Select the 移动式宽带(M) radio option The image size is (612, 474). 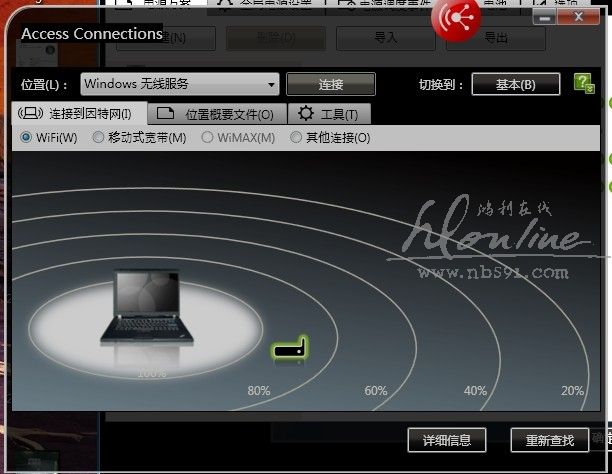[98, 137]
